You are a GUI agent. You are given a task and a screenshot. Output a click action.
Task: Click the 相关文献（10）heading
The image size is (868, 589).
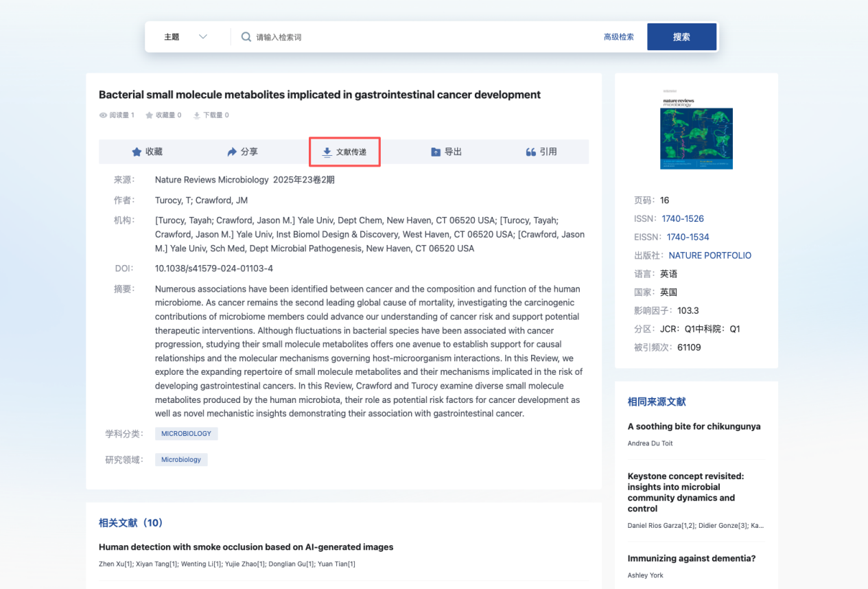[x=131, y=523]
